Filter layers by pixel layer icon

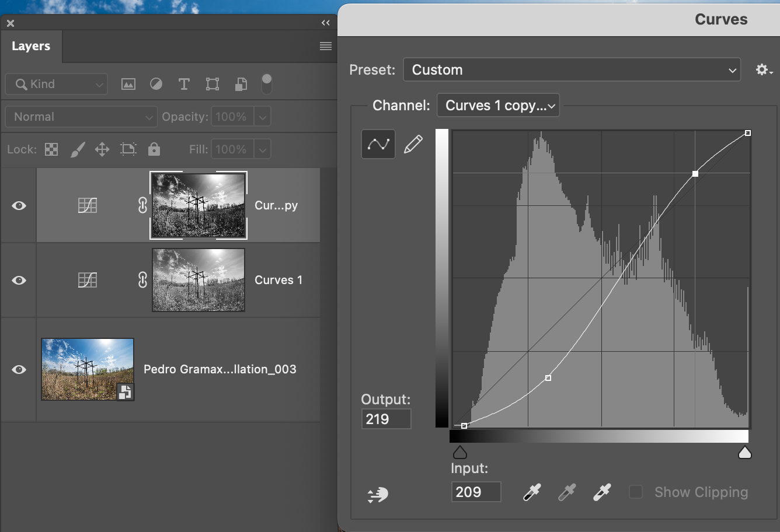tap(128, 84)
